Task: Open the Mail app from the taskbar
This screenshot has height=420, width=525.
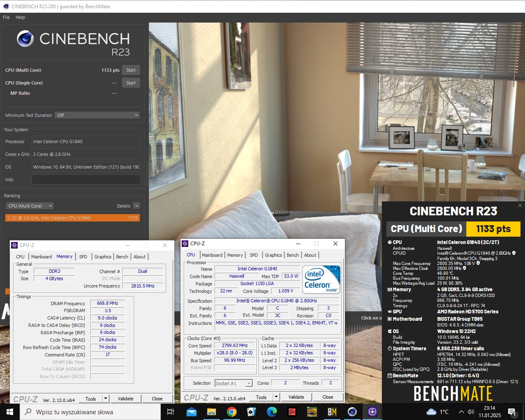Action: pos(192,412)
